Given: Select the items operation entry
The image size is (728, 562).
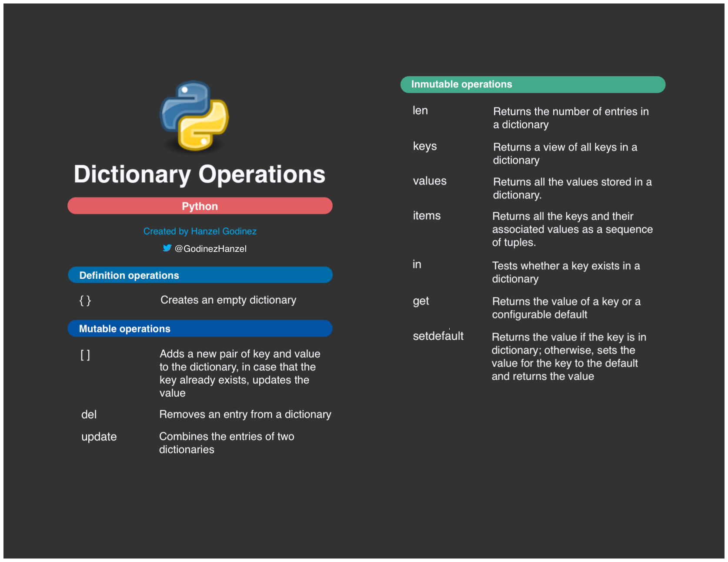Looking at the screenshot, I should tap(427, 216).
